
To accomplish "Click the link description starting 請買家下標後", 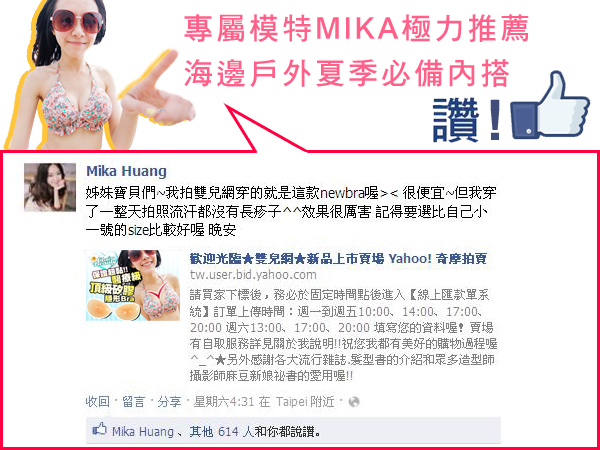I will [344, 336].
